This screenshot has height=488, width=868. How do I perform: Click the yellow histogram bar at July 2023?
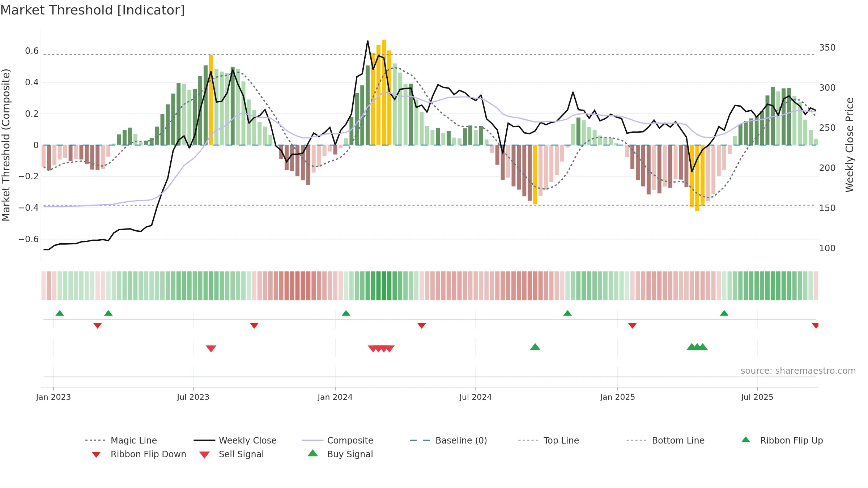pyautogui.click(x=211, y=100)
